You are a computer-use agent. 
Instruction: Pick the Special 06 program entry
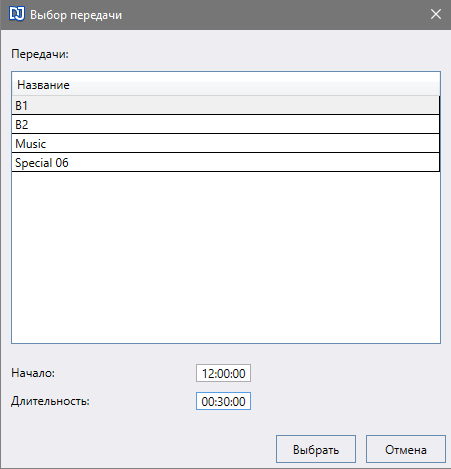coord(226,163)
